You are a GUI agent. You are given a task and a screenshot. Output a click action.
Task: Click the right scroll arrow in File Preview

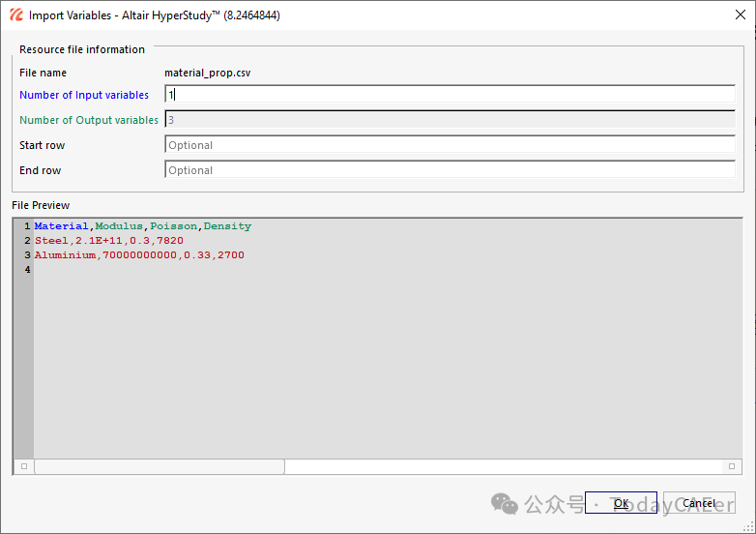click(x=732, y=466)
